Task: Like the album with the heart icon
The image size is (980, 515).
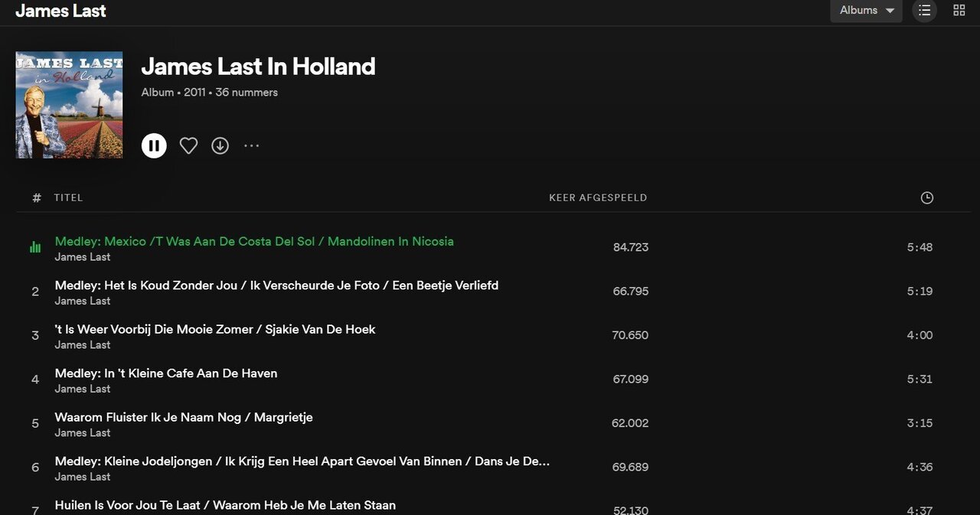Action: pos(188,145)
